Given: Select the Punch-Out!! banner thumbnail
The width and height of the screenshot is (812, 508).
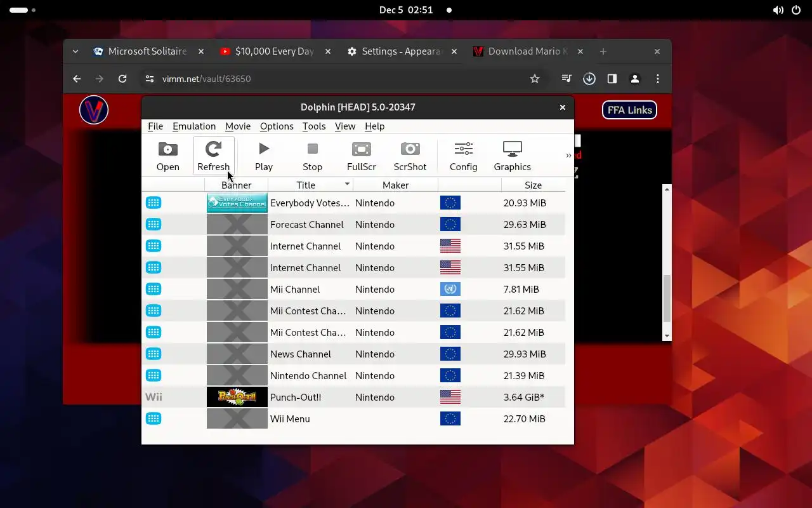Looking at the screenshot, I should (x=237, y=397).
